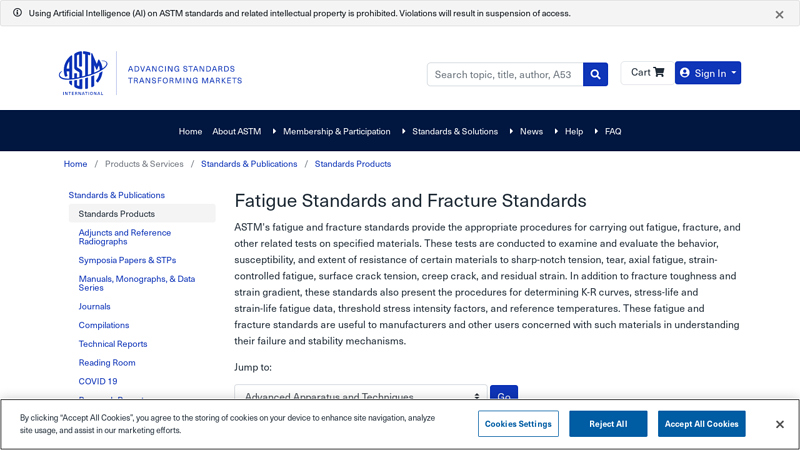Click the Go button beside Jump to
The width and height of the screenshot is (800, 450).
pos(504,392)
